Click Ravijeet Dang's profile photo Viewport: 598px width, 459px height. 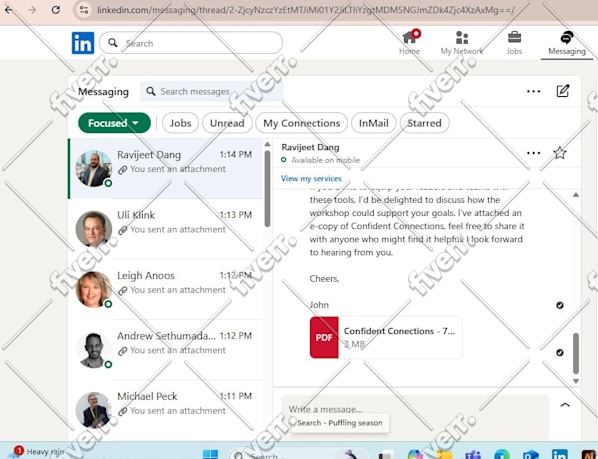click(x=93, y=168)
